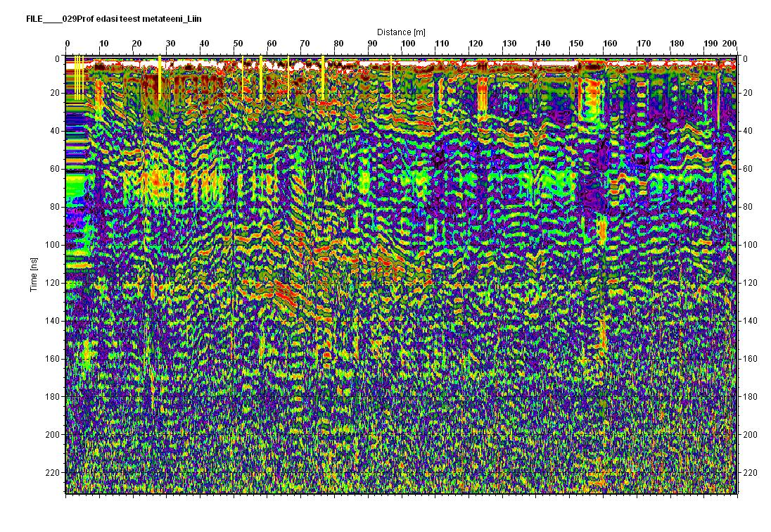Pick the left Time axis label '160'
Screen dimensions: 771x532
(53, 359)
